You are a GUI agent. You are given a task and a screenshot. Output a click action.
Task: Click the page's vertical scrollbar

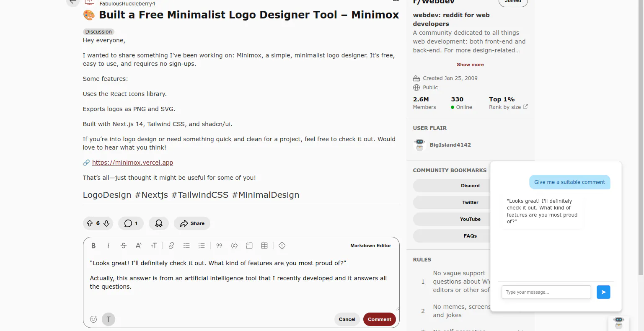click(x=641, y=138)
